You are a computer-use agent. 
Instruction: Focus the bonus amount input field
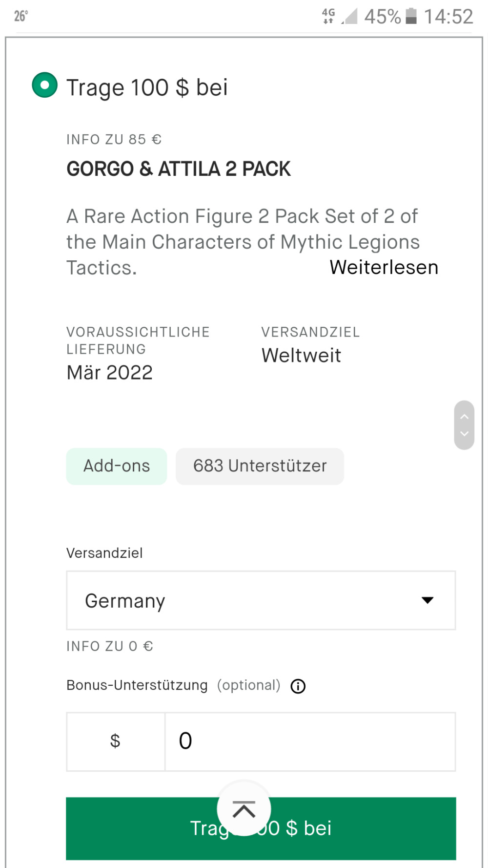coord(310,741)
